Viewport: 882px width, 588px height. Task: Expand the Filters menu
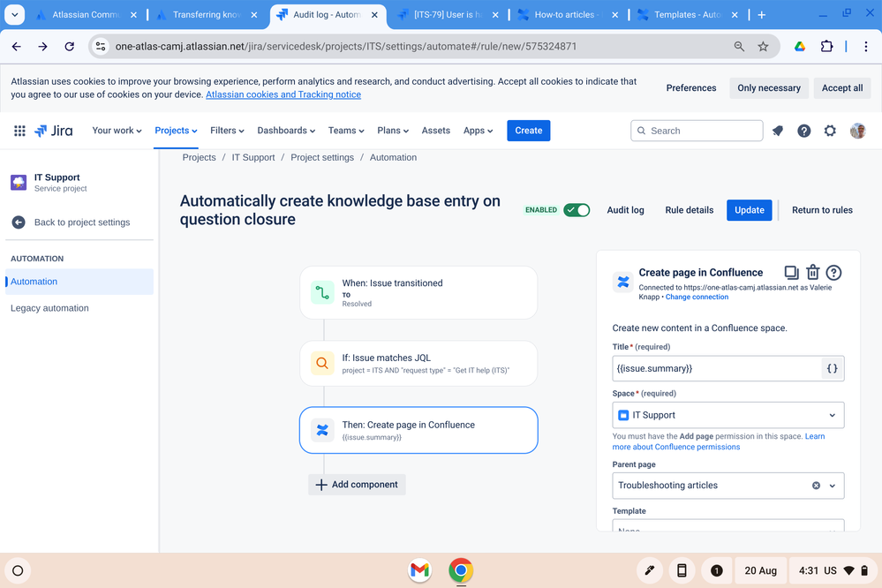[x=227, y=131]
